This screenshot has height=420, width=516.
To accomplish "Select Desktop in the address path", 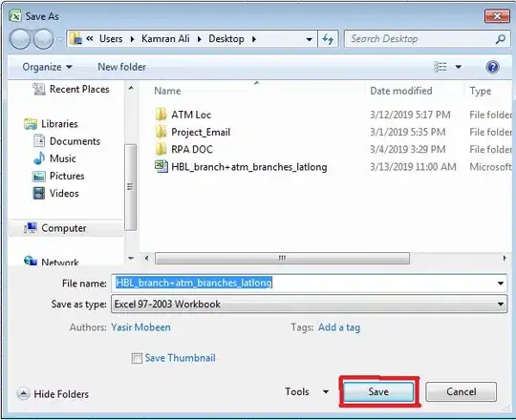I will click(x=226, y=39).
